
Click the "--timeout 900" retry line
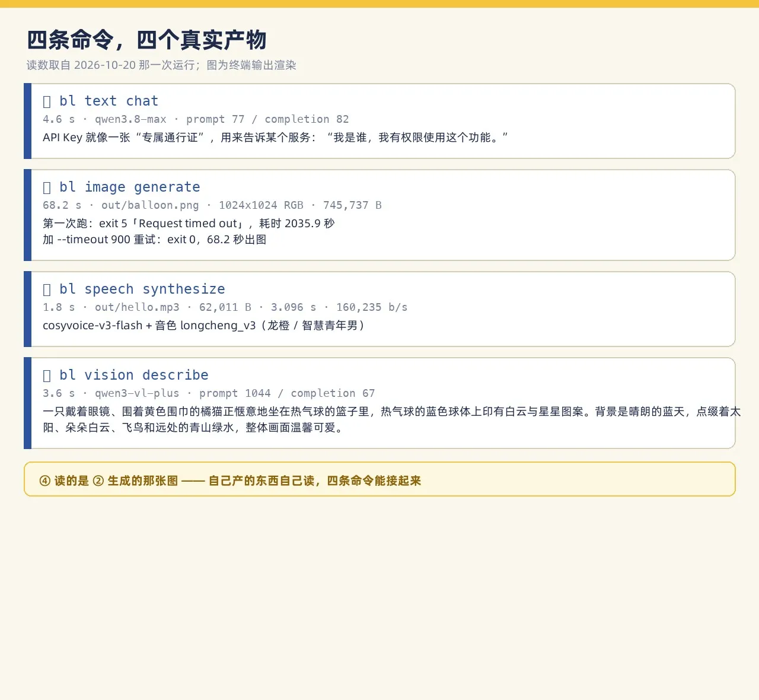[154, 240]
